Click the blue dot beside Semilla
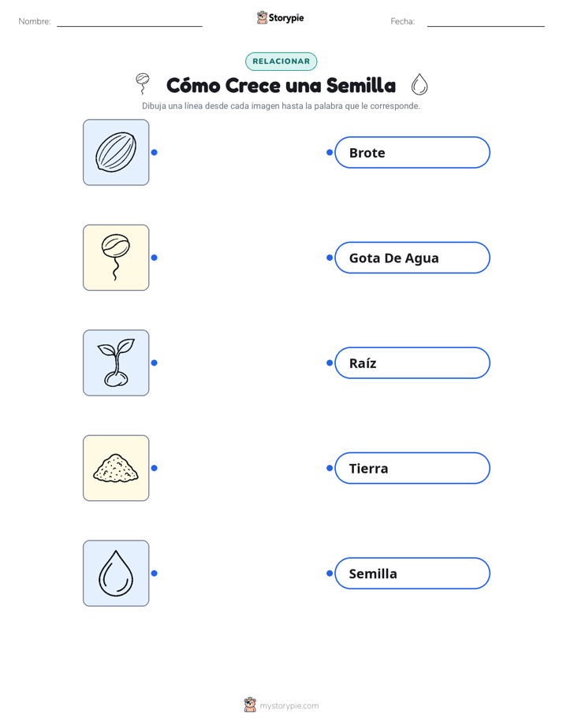Screen dimensions: 563x728 (x=330, y=574)
